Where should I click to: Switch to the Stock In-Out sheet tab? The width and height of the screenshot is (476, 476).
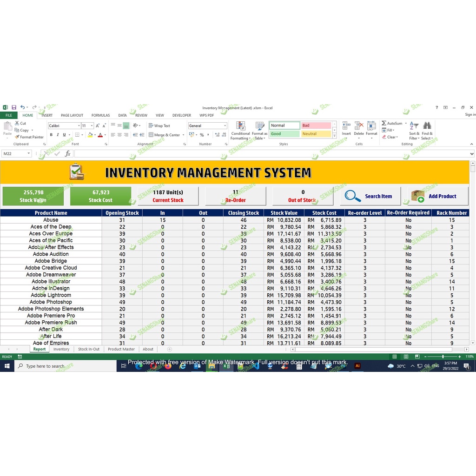coord(88,349)
